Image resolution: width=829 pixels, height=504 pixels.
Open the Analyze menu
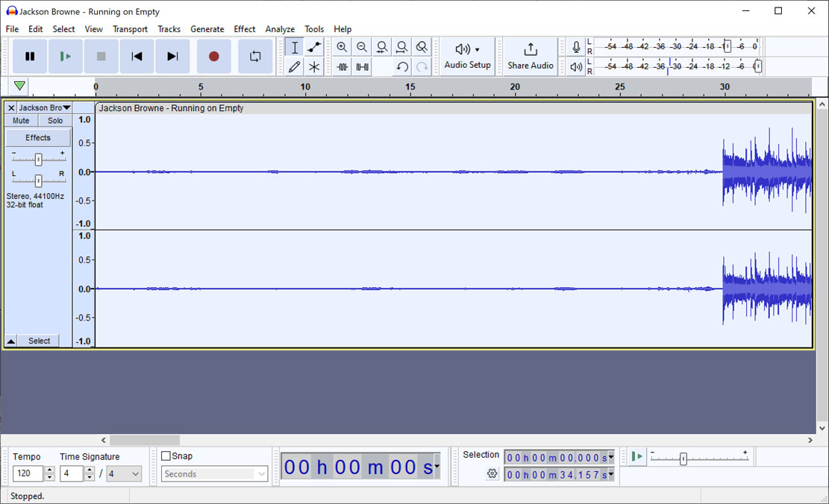(x=280, y=29)
